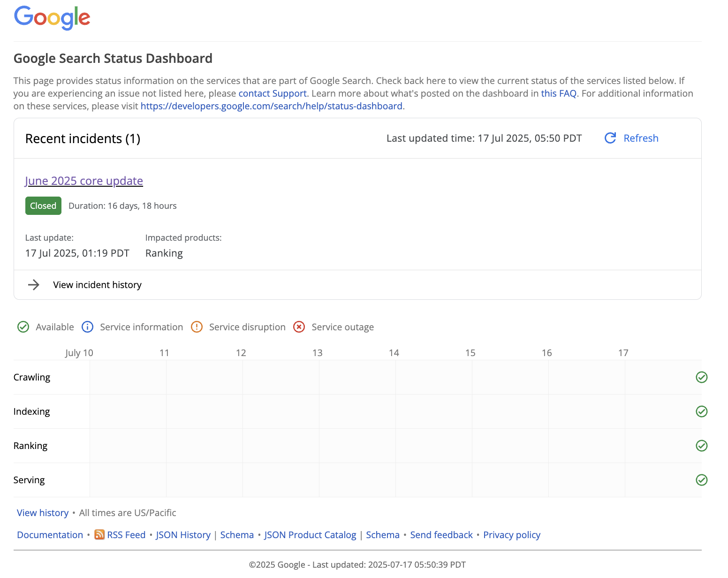This screenshot has width=728, height=578.
Task: Click the Indexing status checkmark for July 17
Action: coord(701,411)
